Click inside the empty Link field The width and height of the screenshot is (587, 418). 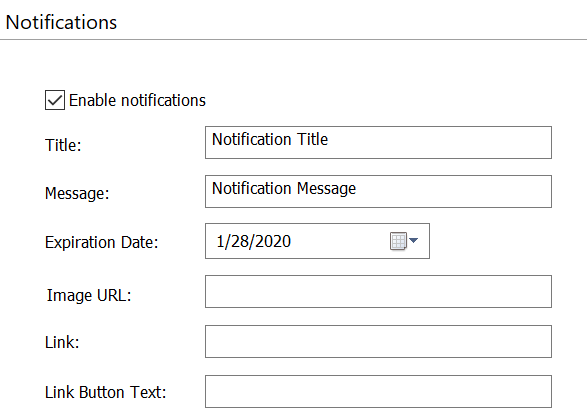pyautogui.click(x=378, y=342)
